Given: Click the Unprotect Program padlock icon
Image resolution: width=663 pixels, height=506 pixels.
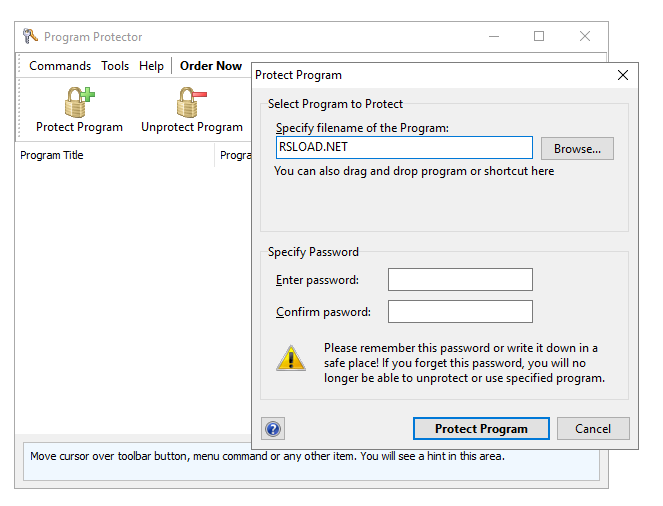Looking at the screenshot, I should click(x=191, y=103).
